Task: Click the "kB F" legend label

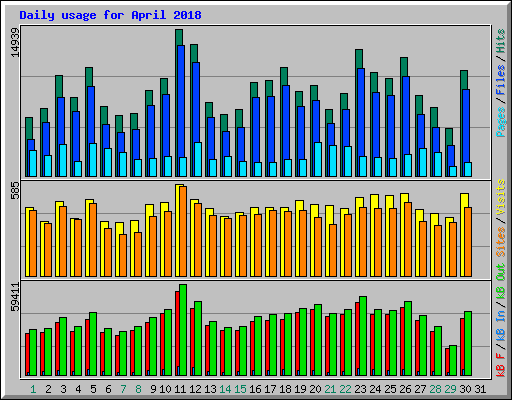Action: pos(501,364)
